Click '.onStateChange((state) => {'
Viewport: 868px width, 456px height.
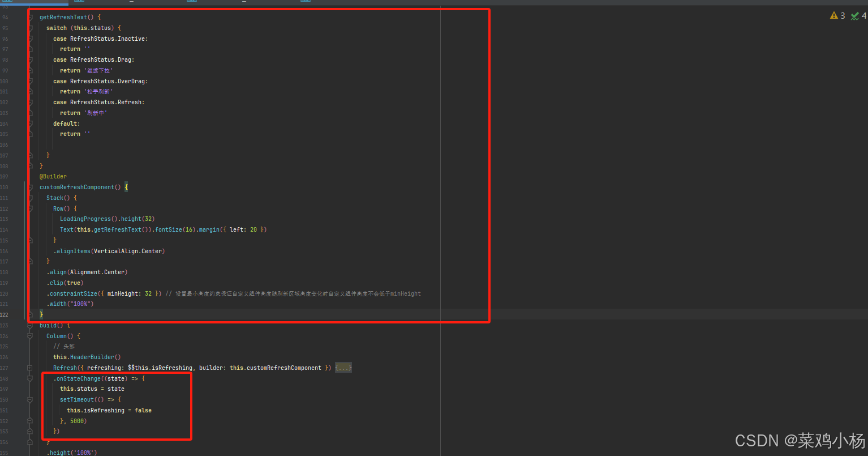pyautogui.click(x=99, y=378)
